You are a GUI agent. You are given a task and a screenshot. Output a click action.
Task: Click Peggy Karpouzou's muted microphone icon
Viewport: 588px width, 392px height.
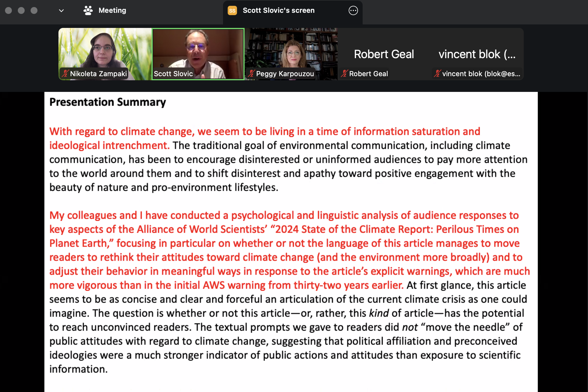[251, 74]
